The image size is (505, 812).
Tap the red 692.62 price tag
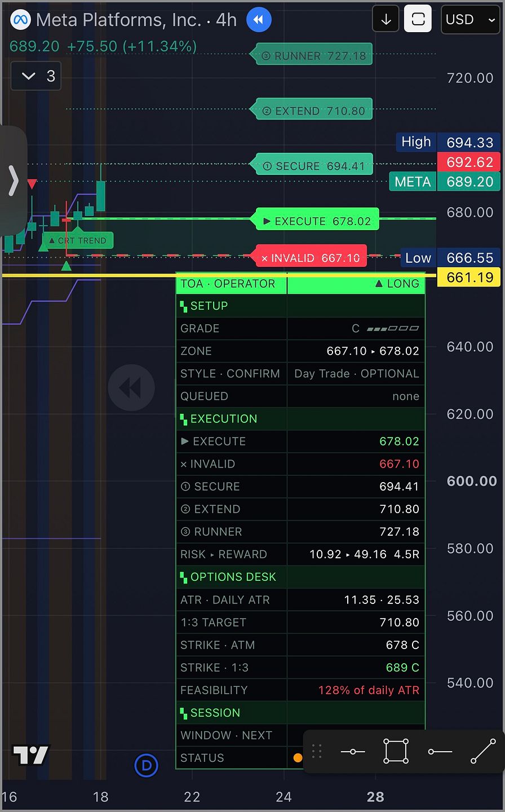[x=469, y=162]
